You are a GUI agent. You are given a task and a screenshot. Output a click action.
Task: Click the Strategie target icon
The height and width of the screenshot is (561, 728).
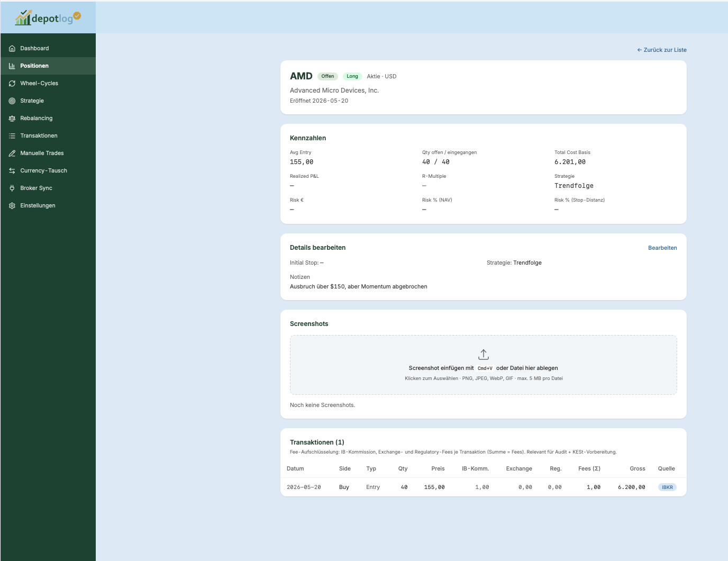12,101
